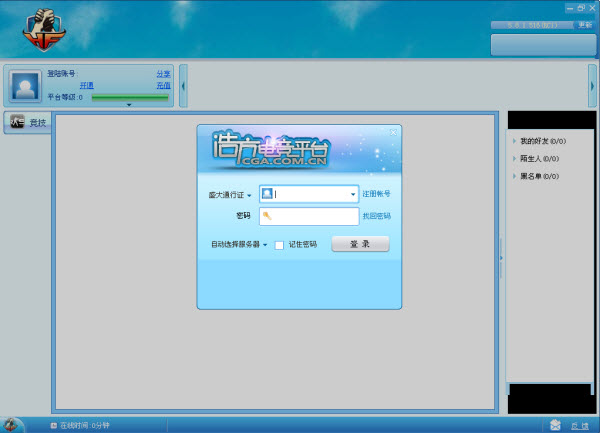Click the HF fist logo in header
Viewport: 600px width, 433px height.
[x=44, y=30]
